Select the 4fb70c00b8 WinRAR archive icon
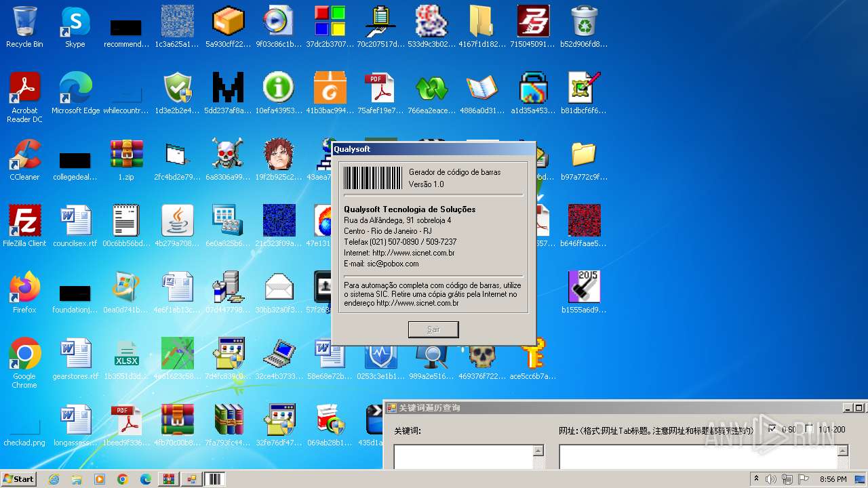This screenshot has height=488, width=868. [x=177, y=426]
